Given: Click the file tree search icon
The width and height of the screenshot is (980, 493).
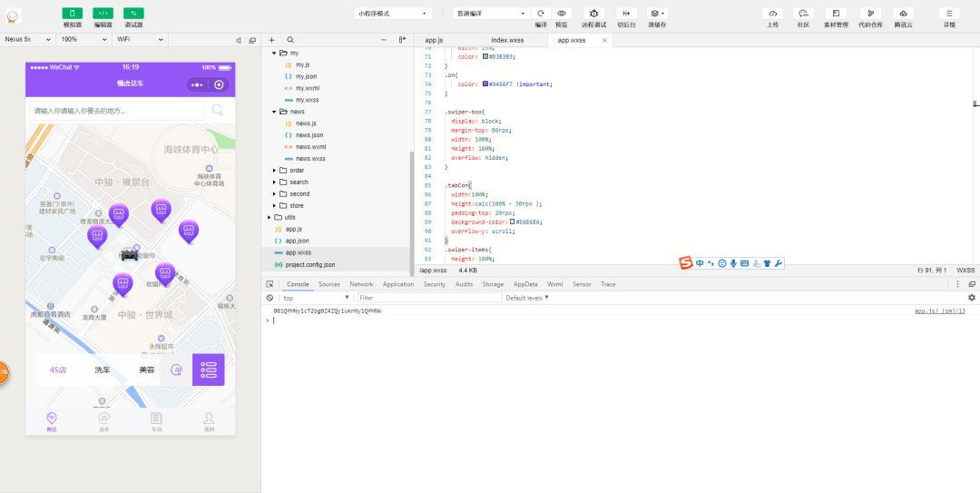Looking at the screenshot, I should point(290,39).
